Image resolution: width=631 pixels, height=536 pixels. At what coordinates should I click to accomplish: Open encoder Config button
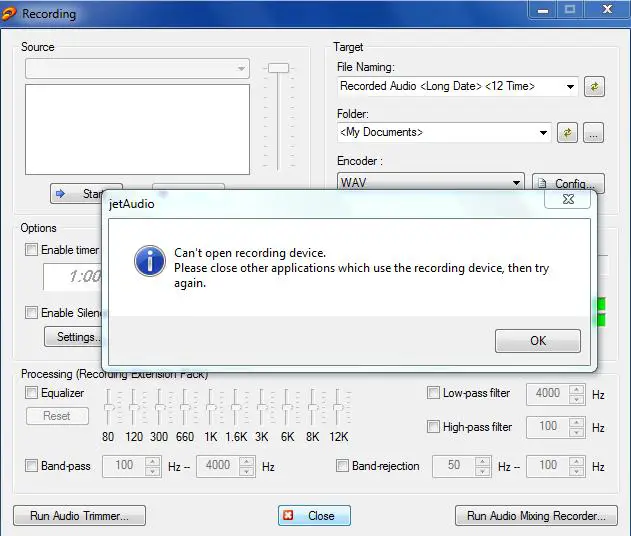568,183
